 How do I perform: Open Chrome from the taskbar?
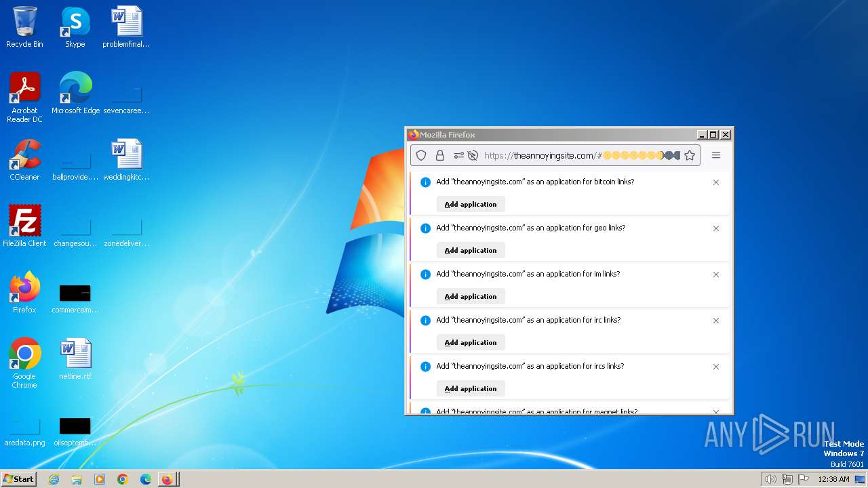pos(123,479)
